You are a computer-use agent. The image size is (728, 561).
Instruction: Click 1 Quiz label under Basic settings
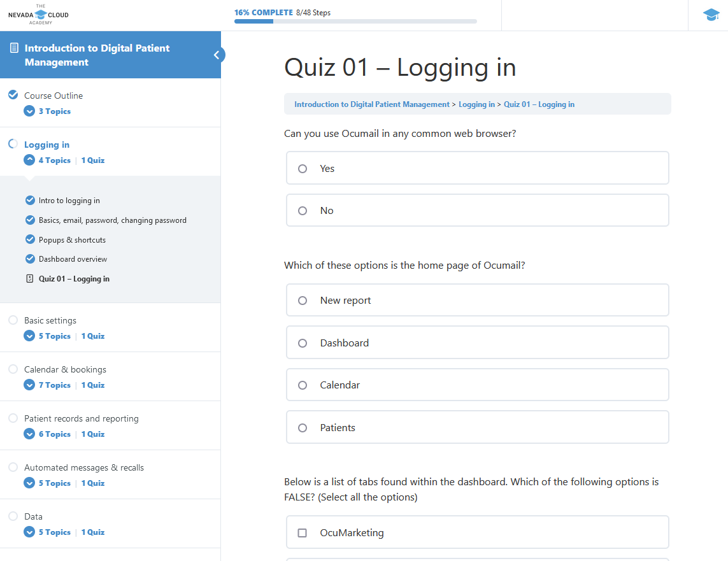tap(93, 336)
